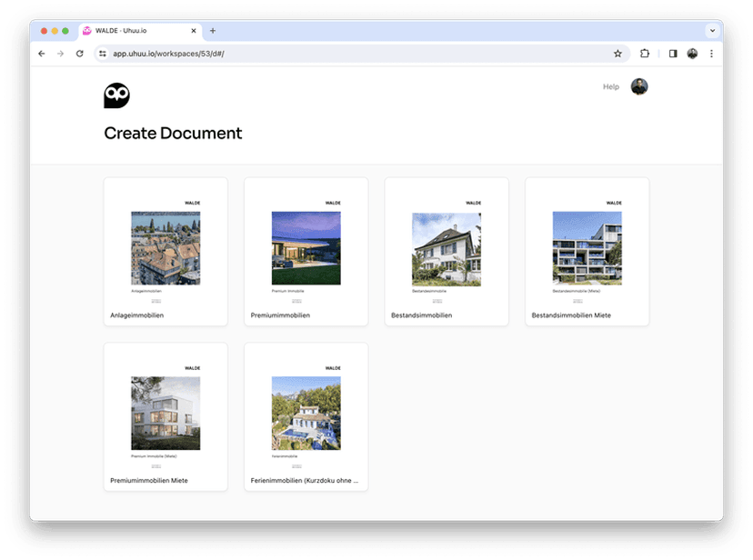Open the browser extensions puzzle icon
Image resolution: width=753 pixels, height=560 pixels.
point(645,54)
